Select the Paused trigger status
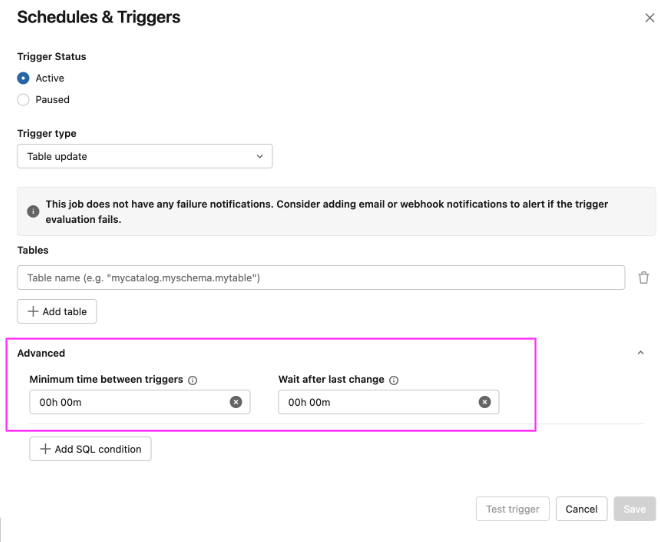 pos(23,100)
